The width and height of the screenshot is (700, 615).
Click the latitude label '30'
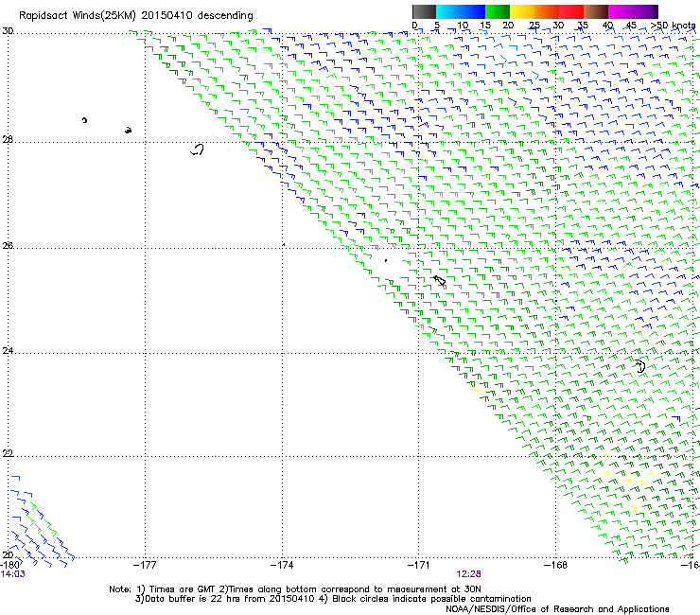[8, 31]
